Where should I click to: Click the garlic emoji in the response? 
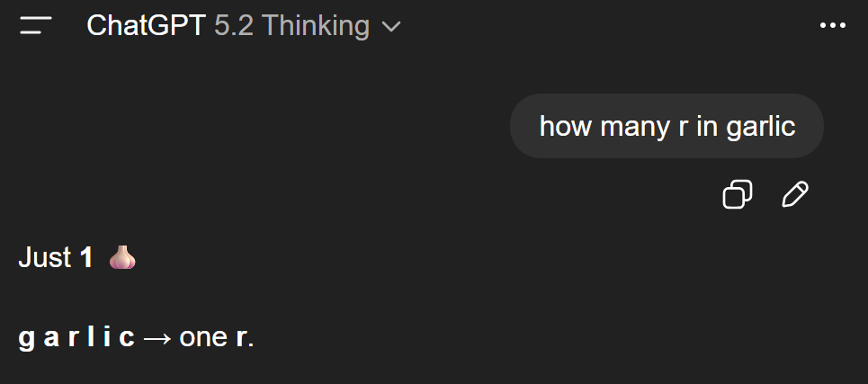coord(122,258)
